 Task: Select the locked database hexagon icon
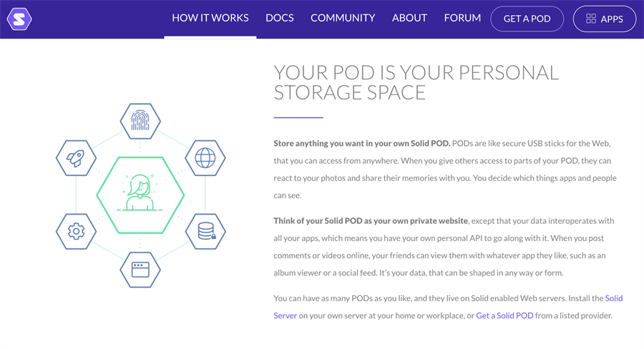[x=205, y=232]
